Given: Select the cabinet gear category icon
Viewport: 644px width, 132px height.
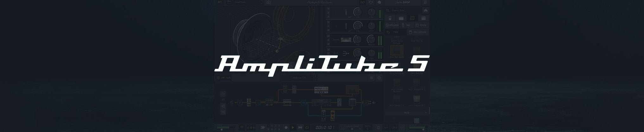Looking at the screenshot, I should 412,18.
